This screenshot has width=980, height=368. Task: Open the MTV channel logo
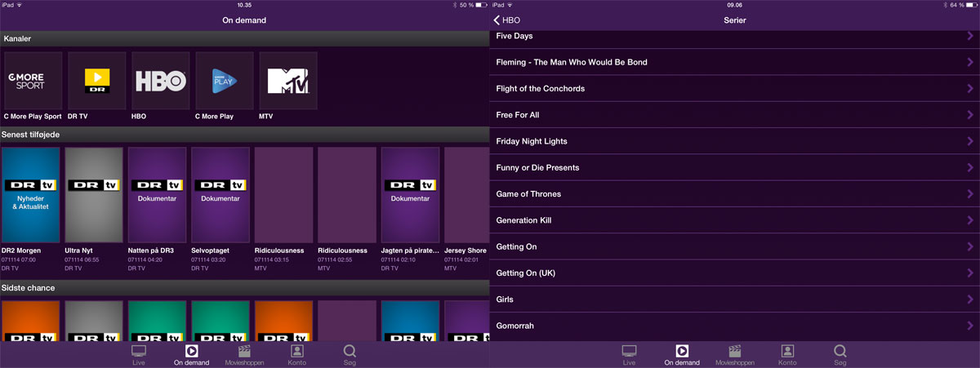pos(288,81)
